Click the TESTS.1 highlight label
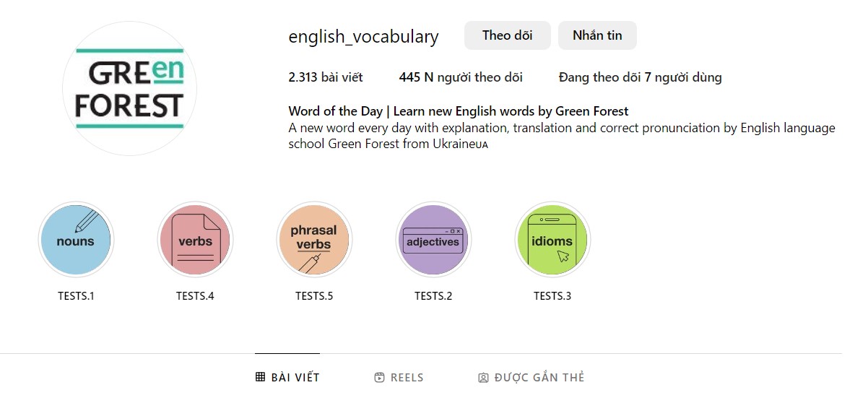Image resolution: width=868 pixels, height=398 pixels. pyautogui.click(x=76, y=296)
